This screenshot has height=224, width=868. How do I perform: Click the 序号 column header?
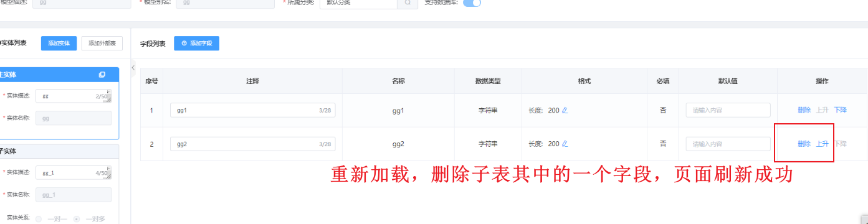[x=151, y=81]
